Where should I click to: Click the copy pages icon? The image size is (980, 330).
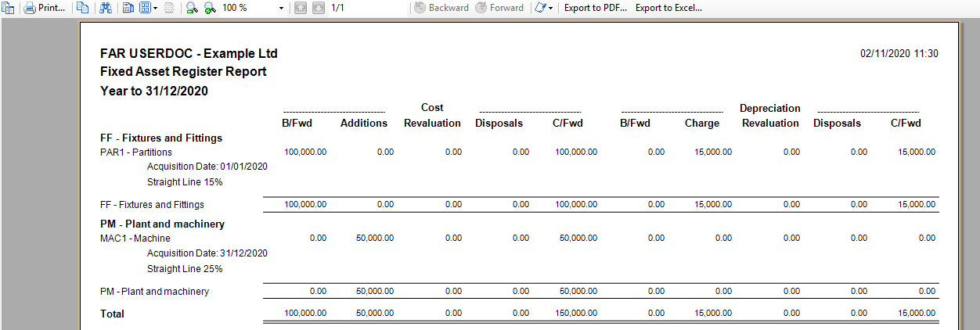coord(82,8)
